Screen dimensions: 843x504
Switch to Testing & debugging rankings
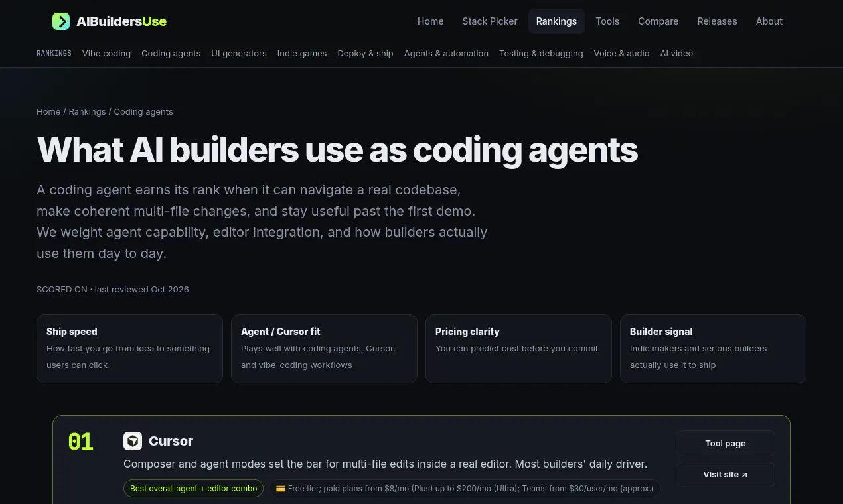click(541, 54)
